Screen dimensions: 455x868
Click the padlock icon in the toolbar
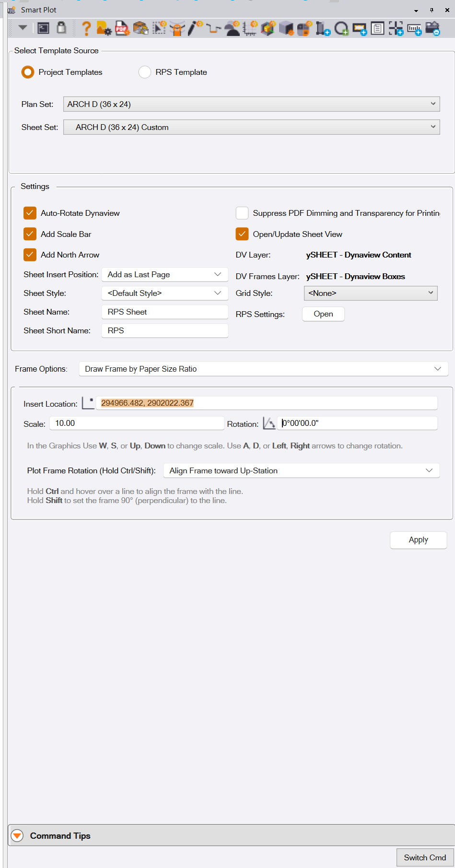point(61,28)
